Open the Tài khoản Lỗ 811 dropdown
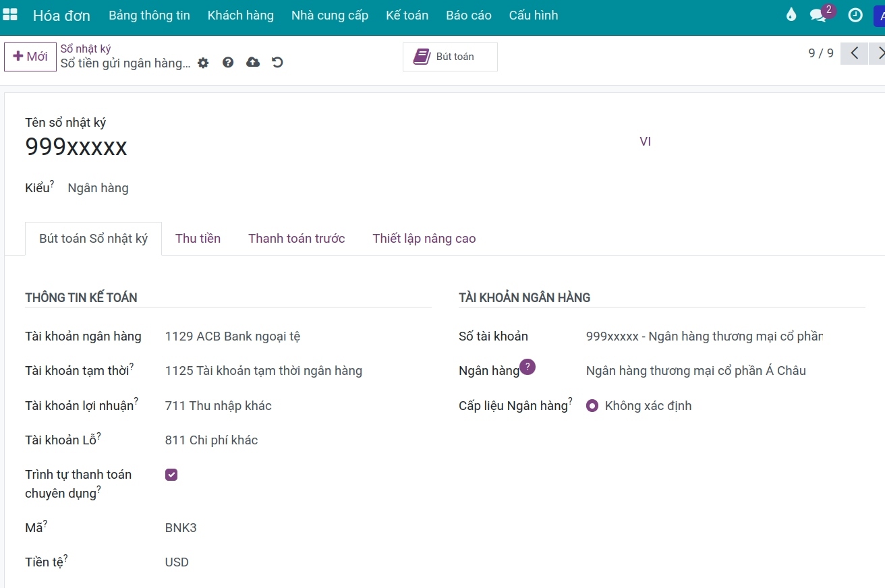885x588 pixels. point(297,440)
